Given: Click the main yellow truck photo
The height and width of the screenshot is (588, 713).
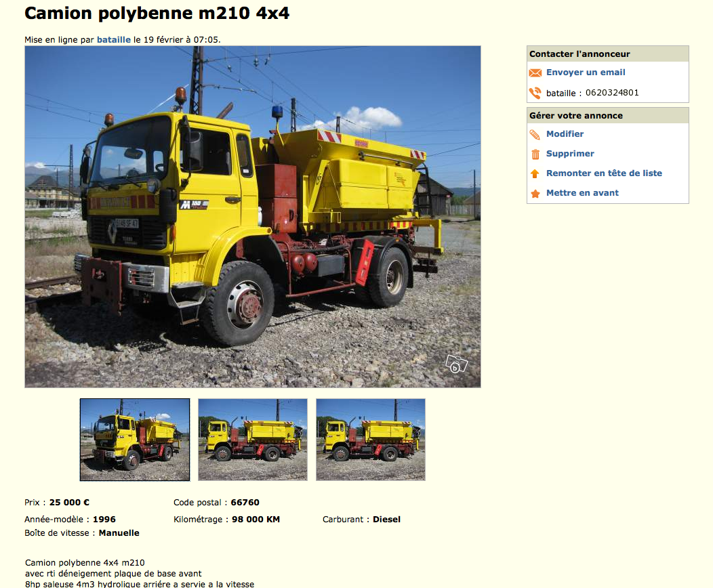Looking at the screenshot, I should click(253, 217).
